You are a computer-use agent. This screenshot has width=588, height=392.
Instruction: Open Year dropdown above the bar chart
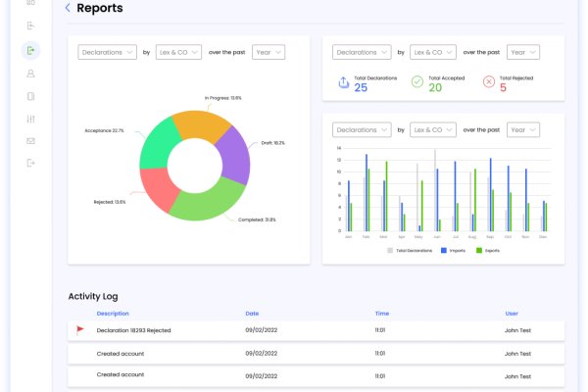[523, 129]
